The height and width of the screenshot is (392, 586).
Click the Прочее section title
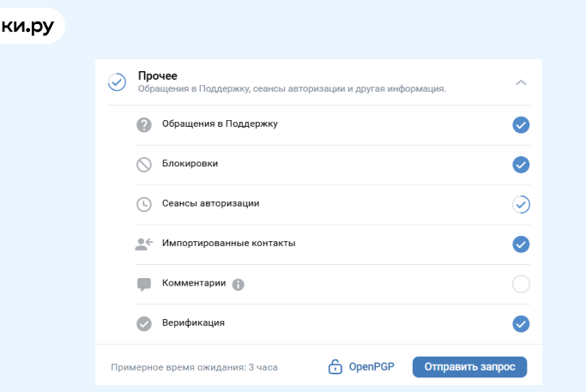(157, 75)
